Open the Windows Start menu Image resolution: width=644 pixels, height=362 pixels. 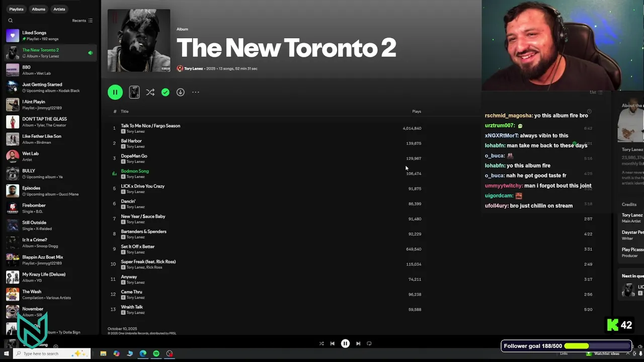[x=7, y=353]
